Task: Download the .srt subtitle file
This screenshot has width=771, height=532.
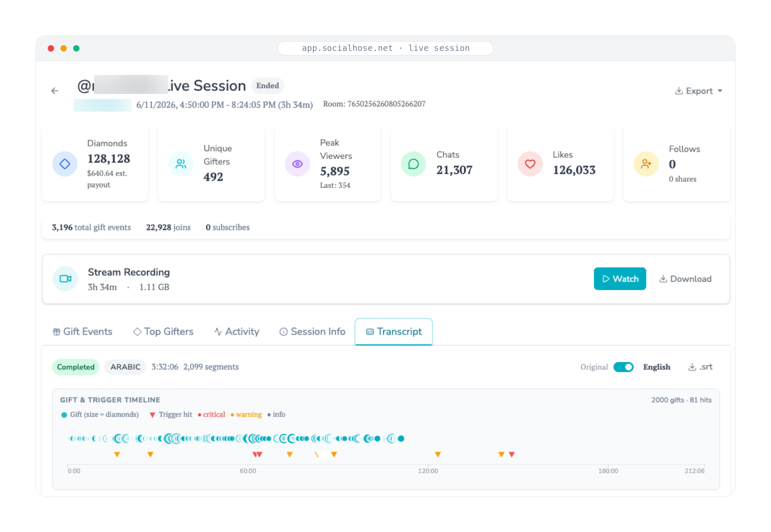Action: point(700,367)
